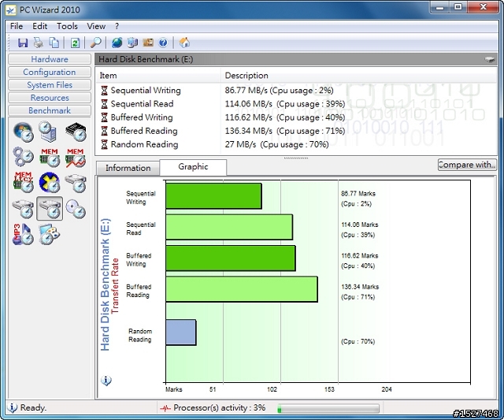Open the Configuration category
The image size is (504, 420).
[x=50, y=72]
